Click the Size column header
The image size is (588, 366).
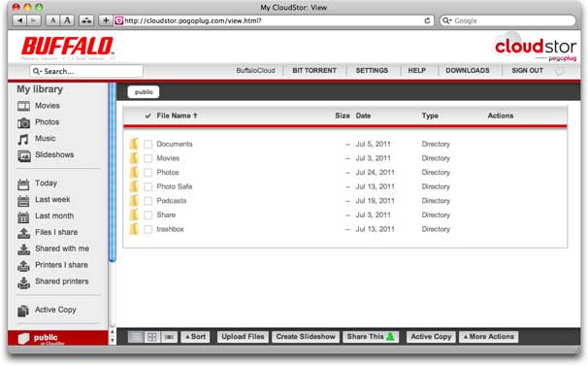point(343,116)
